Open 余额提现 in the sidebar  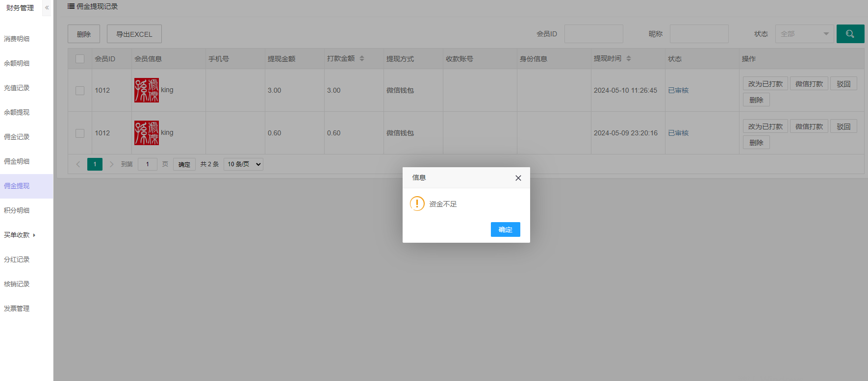(17, 112)
